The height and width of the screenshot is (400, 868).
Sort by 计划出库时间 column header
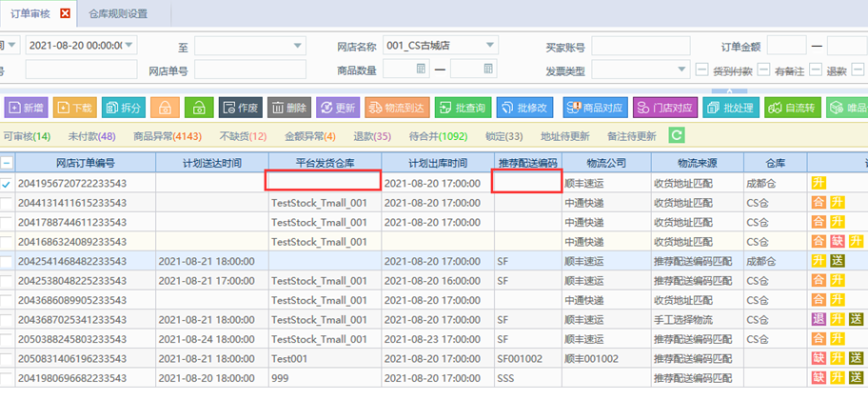click(x=438, y=163)
